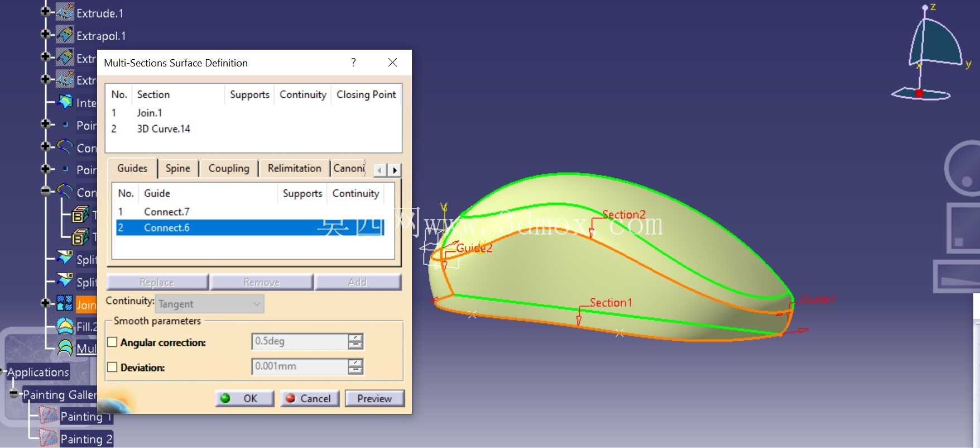
Task: Expand the Extrapol.1 tree node
Action: [46, 34]
